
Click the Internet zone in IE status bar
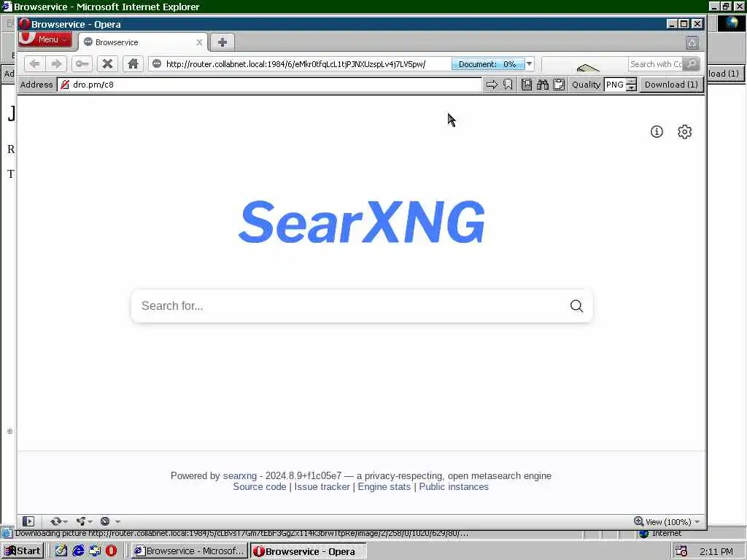[x=660, y=533]
